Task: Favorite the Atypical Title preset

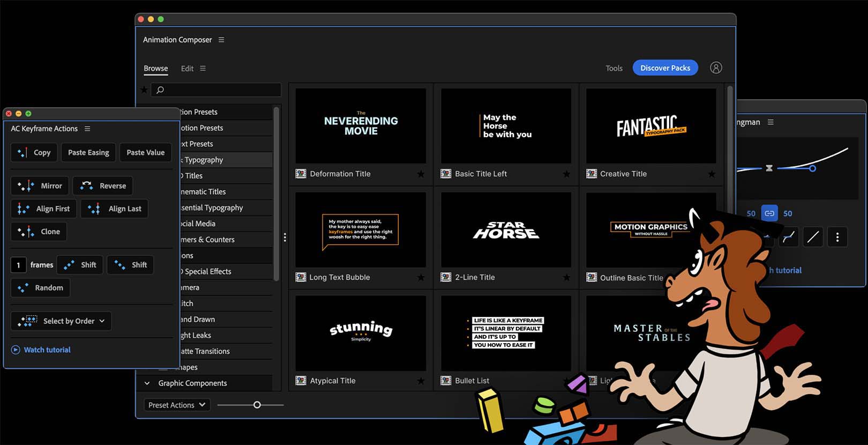Action: 421,381
